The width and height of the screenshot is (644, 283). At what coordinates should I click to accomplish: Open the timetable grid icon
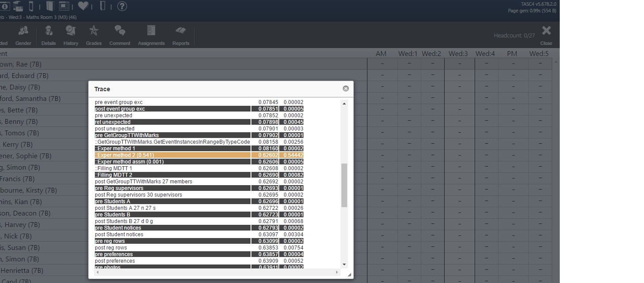tap(64, 6)
